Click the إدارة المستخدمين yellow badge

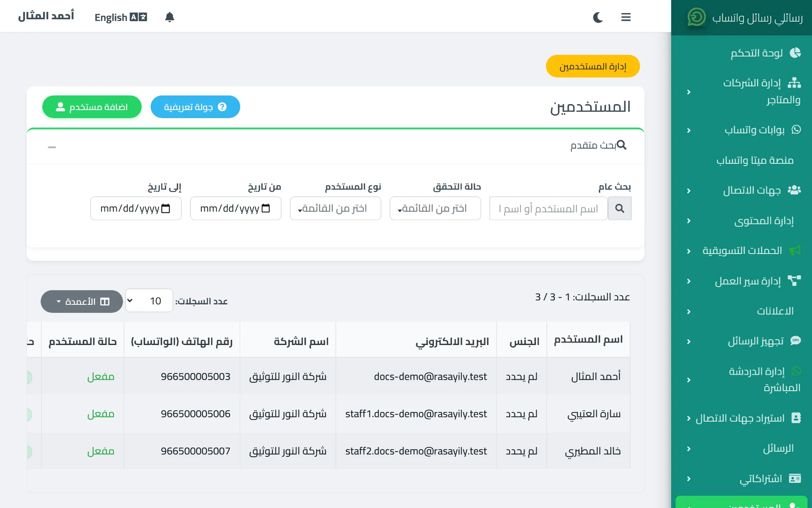click(x=593, y=66)
